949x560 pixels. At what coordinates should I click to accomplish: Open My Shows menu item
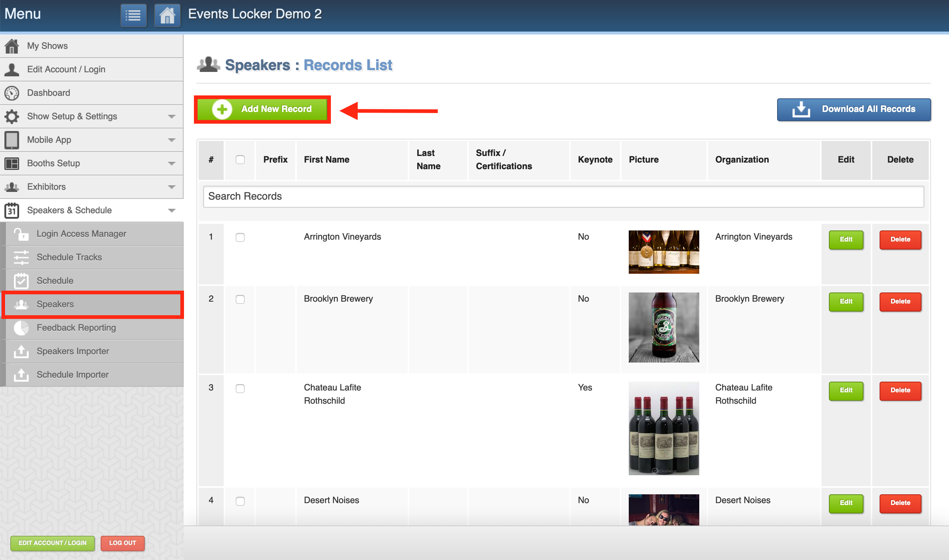pyautogui.click(x=92, y=46)
